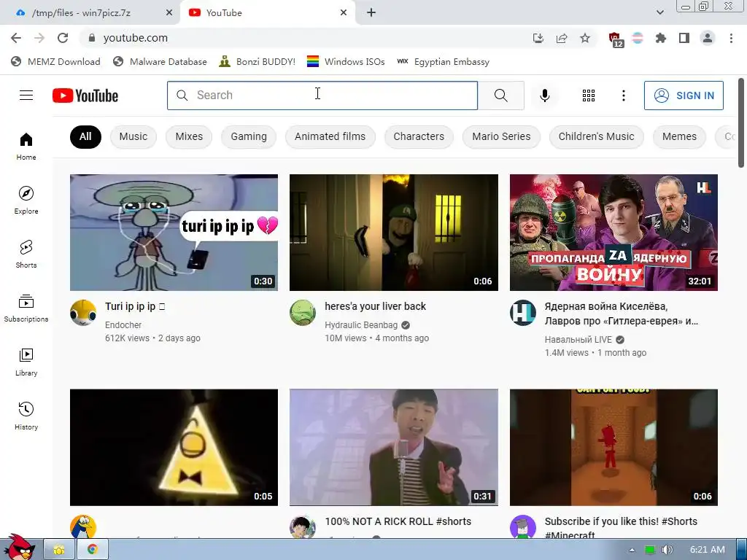Select the All filter chip
The height and width of the screenshot is (560, 747).
click(x=85, y=136)
